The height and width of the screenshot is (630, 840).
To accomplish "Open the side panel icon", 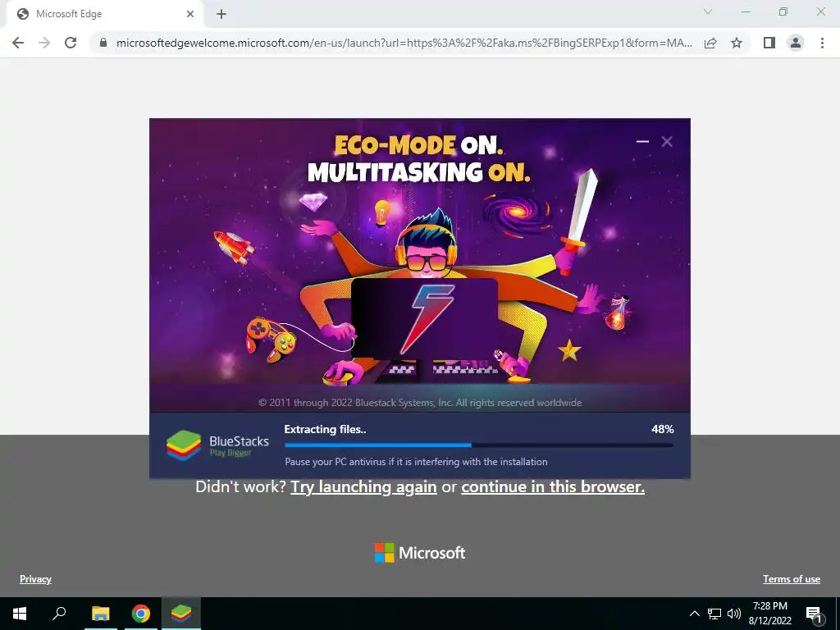I will pos(769,43).
